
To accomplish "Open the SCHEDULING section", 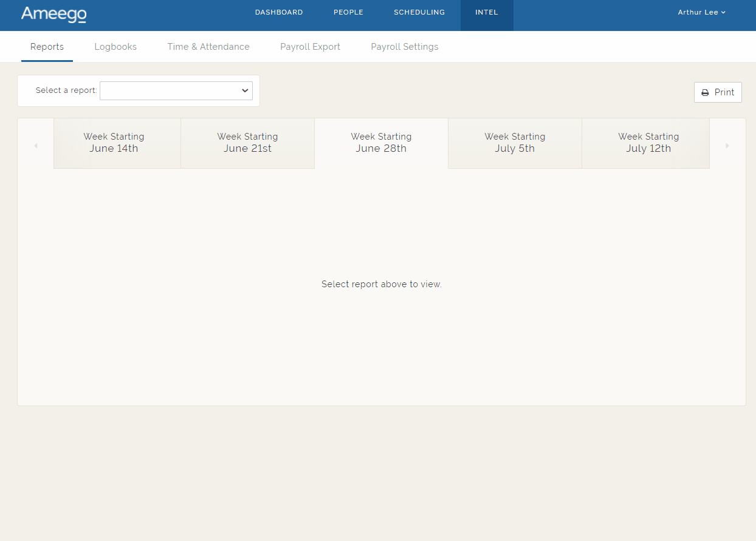I will coord(419,12).
